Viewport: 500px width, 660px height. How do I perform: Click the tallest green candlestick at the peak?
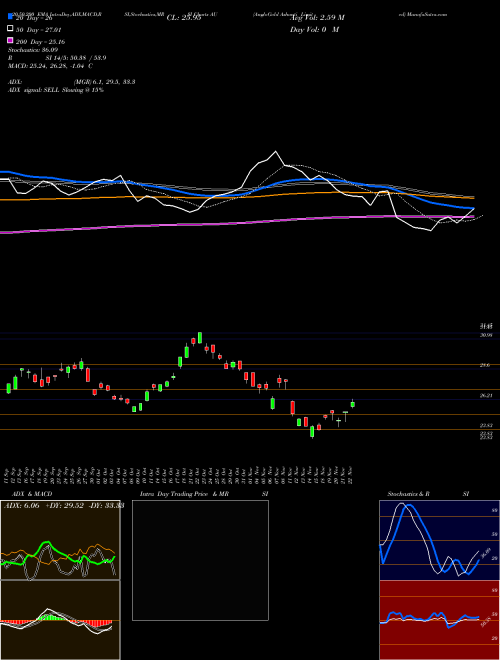click(x=200, y=338)
